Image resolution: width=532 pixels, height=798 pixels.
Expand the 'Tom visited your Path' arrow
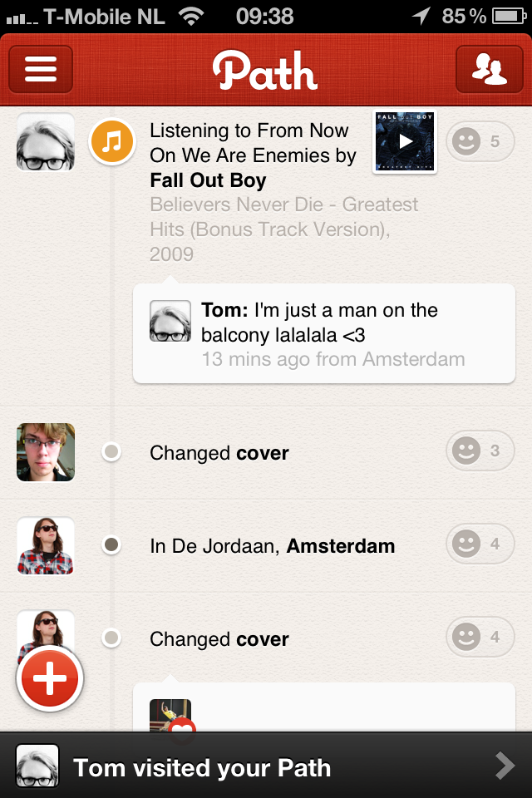(504, 766)
